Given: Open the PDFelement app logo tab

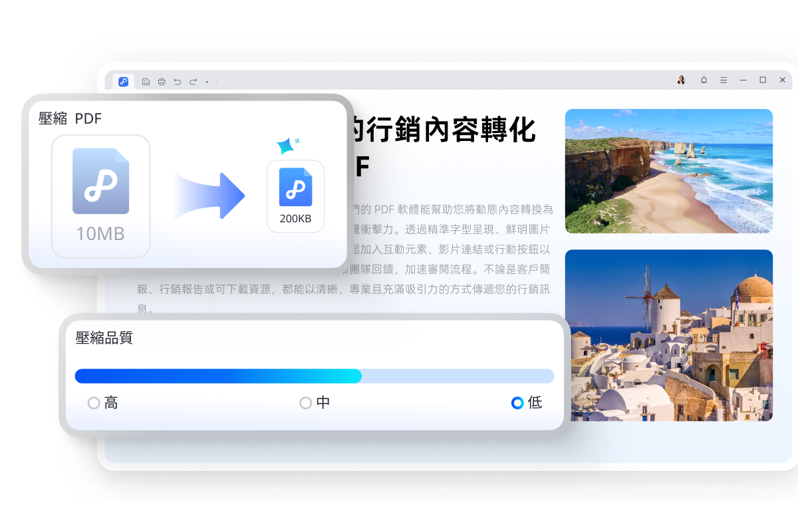Looking at the screenshot, I should click(123, 81).
